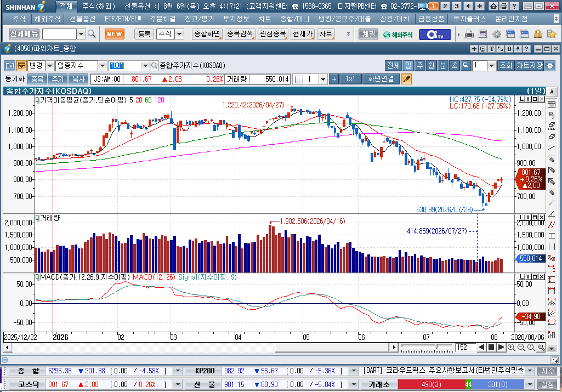Open the calculator icon in the toolbar
562x392 pixels.
tap(483, 34)
